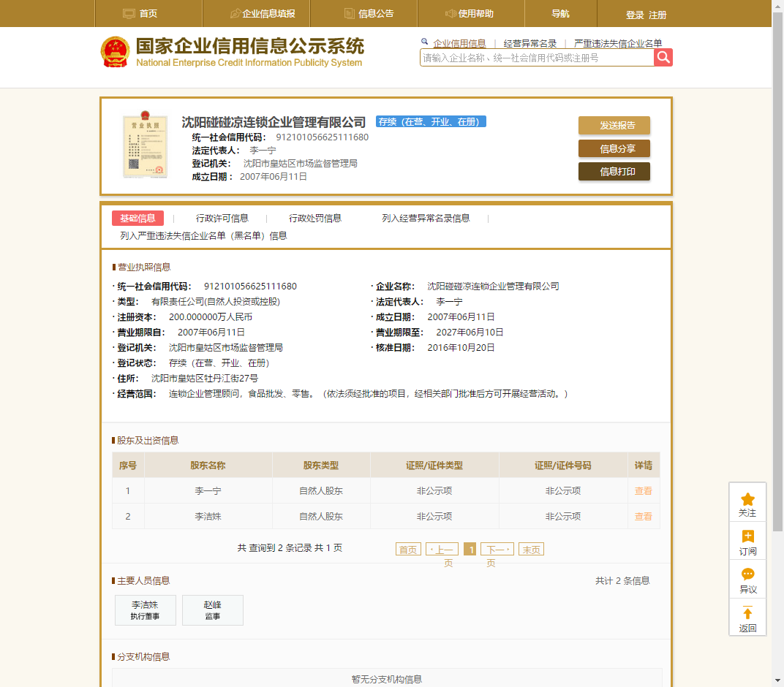
Task: Click 查看 details link for 李一宁
Action: click(643, 491)
